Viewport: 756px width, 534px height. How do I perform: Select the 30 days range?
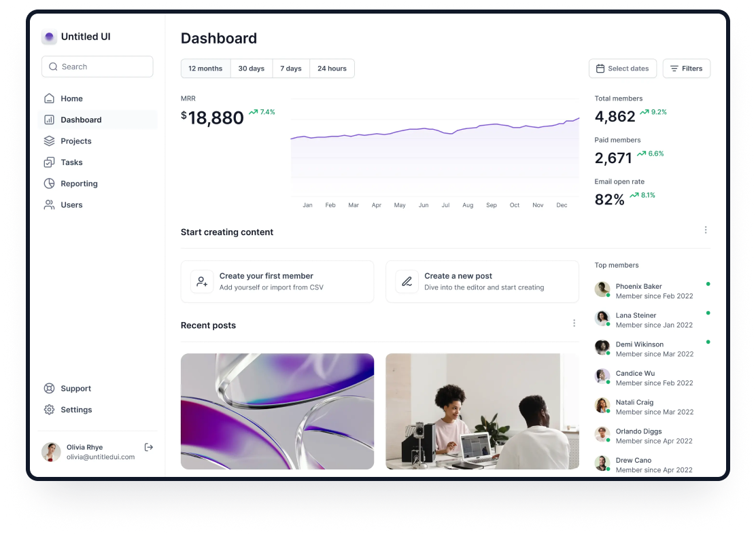pos(251,69)
